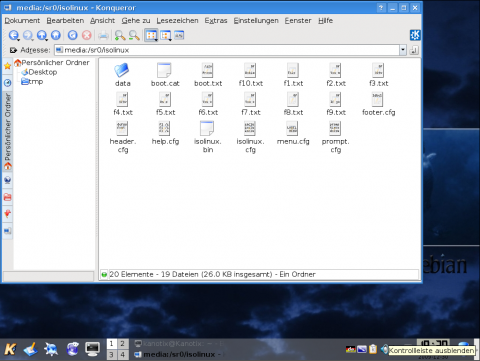This screenshot has width=480, height=361.
Task: Open the Einstellungen menu
Action: [256, 21]
